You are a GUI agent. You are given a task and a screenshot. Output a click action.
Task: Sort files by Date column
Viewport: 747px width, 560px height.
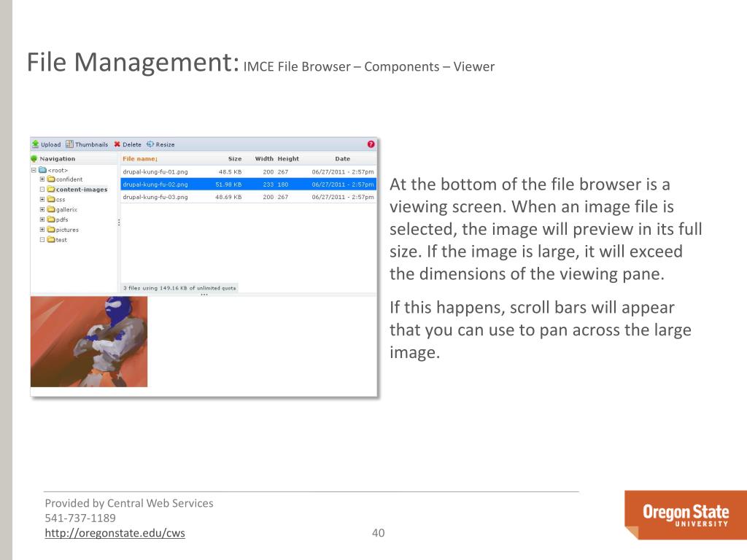(x=343, y=158)
